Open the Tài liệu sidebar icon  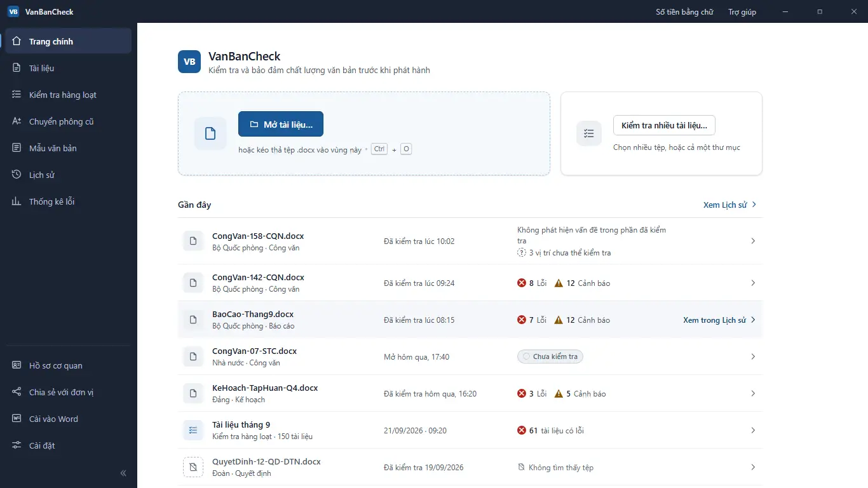pyautogui.click(x=17, y=68)
